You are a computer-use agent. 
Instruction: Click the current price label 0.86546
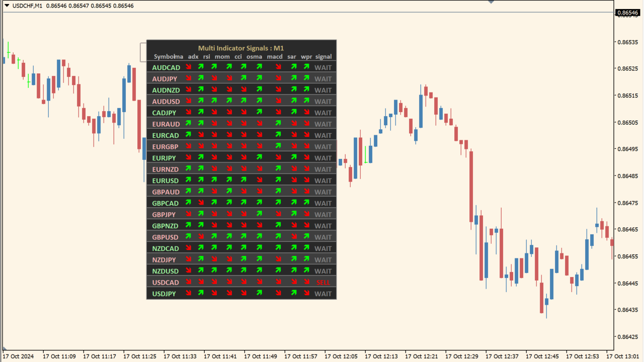click(627, 13)
